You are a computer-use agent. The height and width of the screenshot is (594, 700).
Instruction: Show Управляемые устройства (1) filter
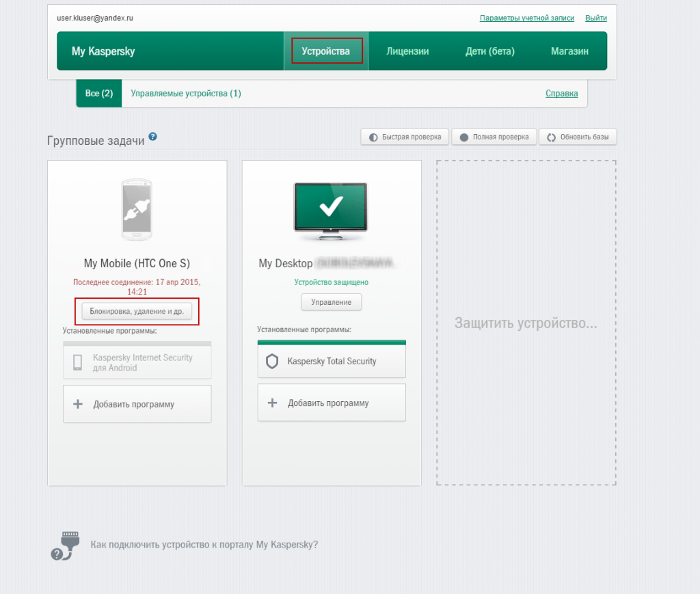click(x=186, y=94)
